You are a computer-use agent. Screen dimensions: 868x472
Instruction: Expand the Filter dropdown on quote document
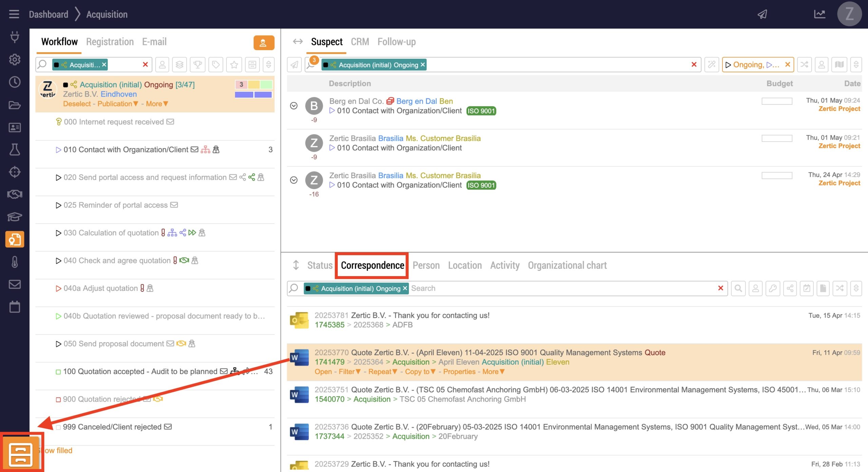click(350, 372)
